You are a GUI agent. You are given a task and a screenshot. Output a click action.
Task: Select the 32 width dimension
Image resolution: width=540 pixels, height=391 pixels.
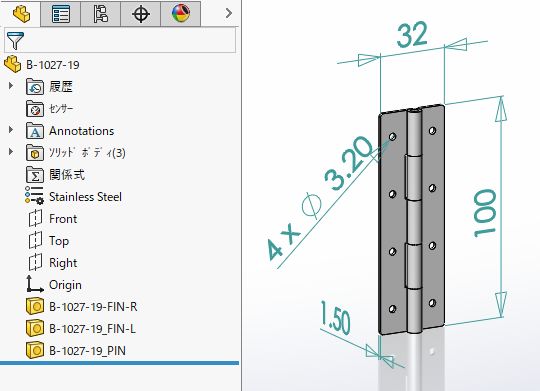[x=412, y=34]
